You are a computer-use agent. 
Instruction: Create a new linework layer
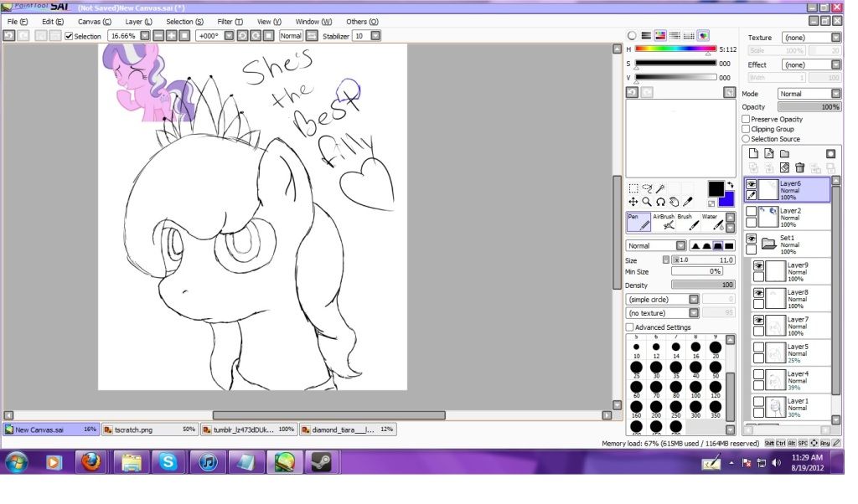[769, 153]
